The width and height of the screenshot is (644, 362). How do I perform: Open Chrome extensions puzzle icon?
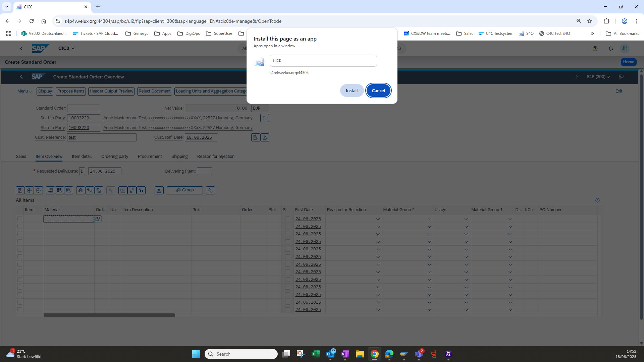[606, 21]
